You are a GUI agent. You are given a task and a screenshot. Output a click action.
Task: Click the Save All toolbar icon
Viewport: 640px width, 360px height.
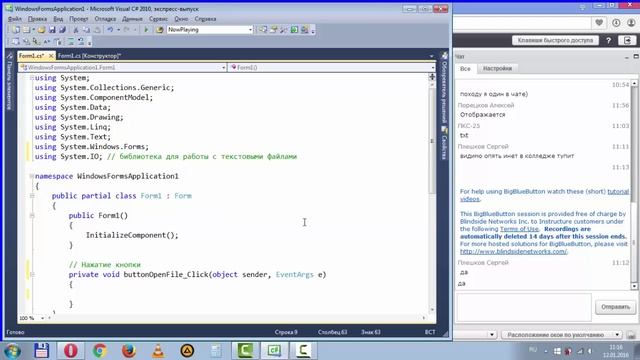(62, 30)
